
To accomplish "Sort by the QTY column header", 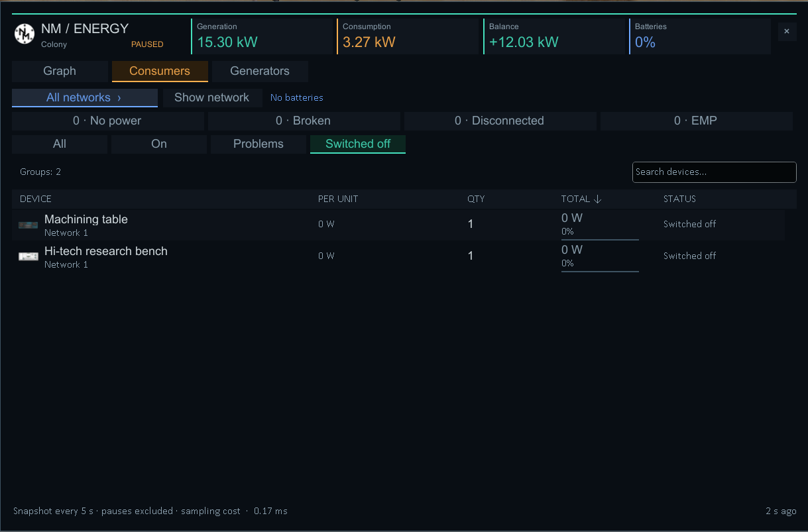I will [476, 199].
